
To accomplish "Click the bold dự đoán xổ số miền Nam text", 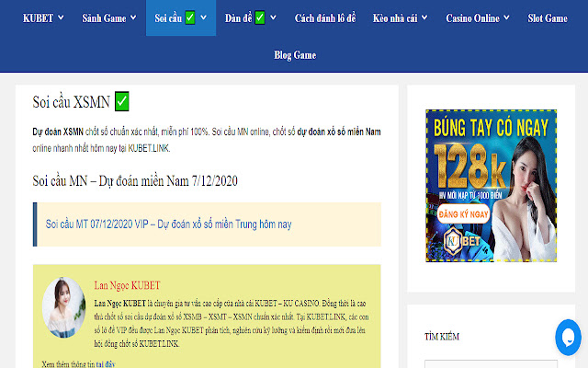I will pyautogui.click(x=339, y=132).
